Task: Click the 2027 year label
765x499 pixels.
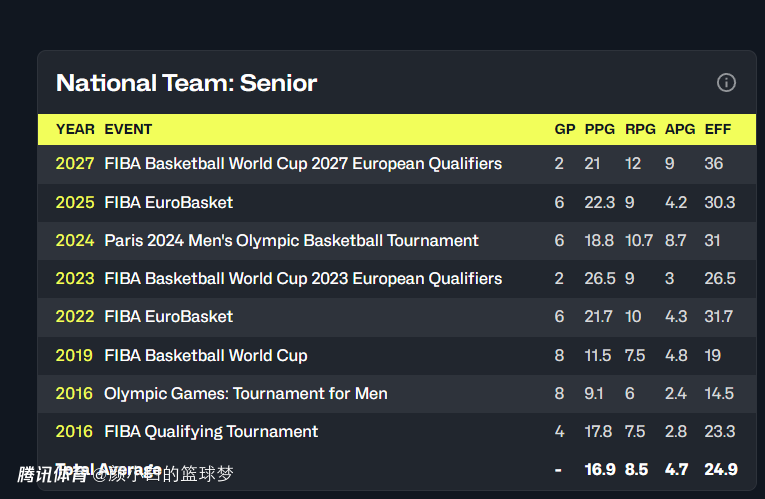Action: pos(75,163)
